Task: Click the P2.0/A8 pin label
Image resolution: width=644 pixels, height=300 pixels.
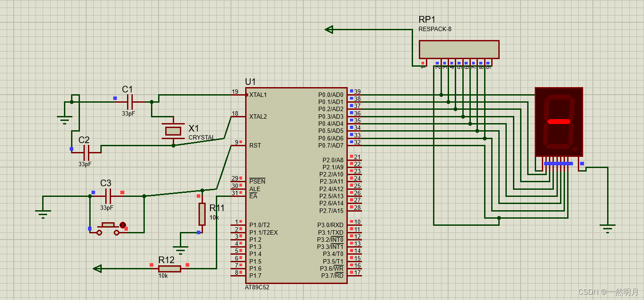Action: pos(333,160)
